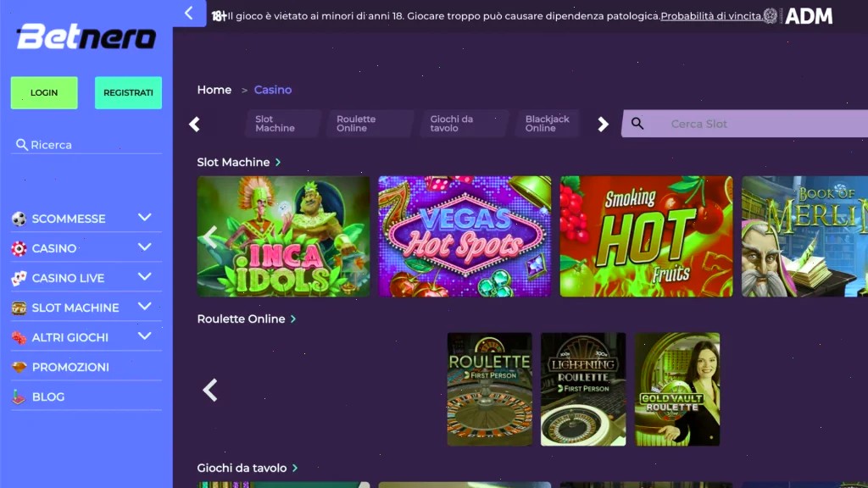Open the Roulette First Person game
The width and height of the screenshot is (868, 488).
click(x=489, y=389)
